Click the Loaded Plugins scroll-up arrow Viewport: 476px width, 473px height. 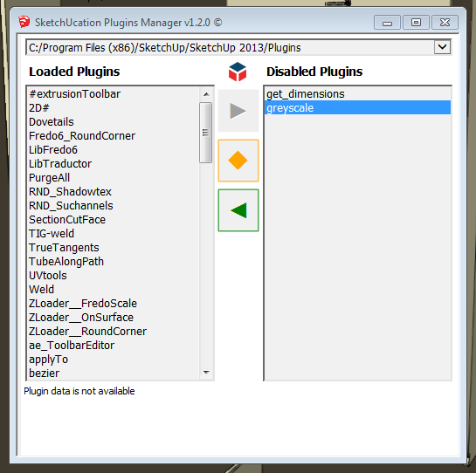click(x=206, y=94)
